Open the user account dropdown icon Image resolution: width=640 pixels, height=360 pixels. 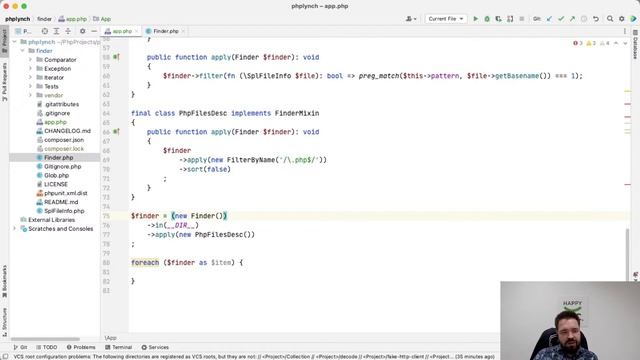point(411,19)
